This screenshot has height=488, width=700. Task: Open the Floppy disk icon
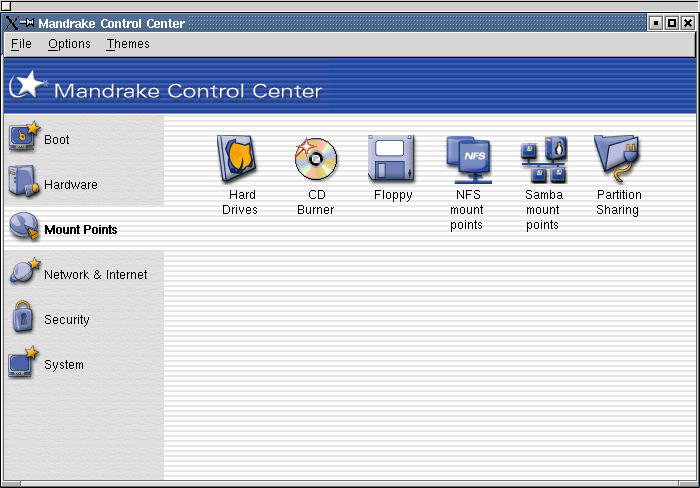pos(391,158)
